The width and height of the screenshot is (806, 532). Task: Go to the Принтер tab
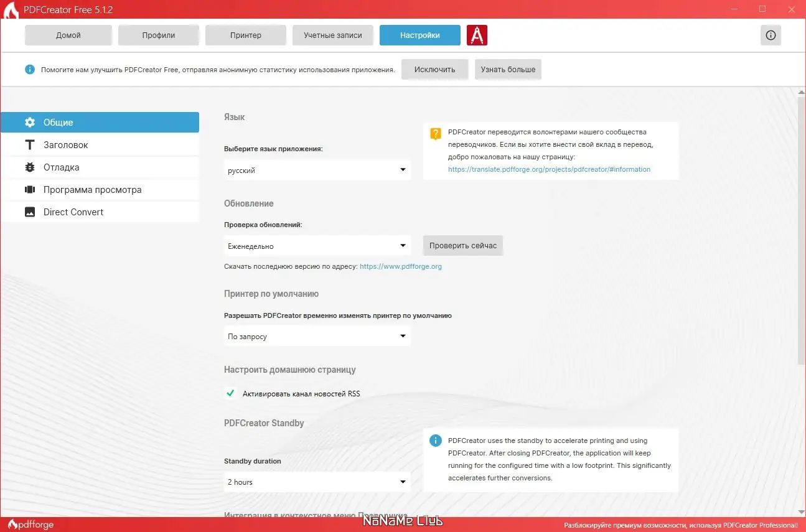point(246,35)
